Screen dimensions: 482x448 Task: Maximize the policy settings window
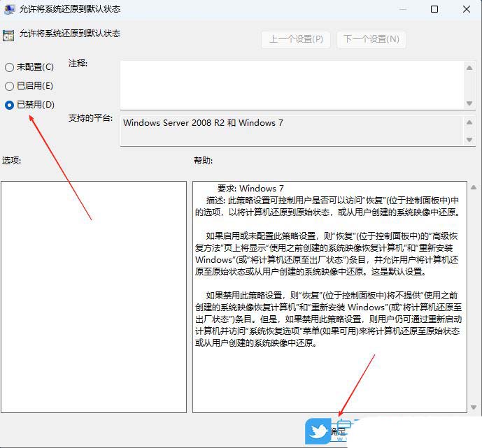[434, 10]
